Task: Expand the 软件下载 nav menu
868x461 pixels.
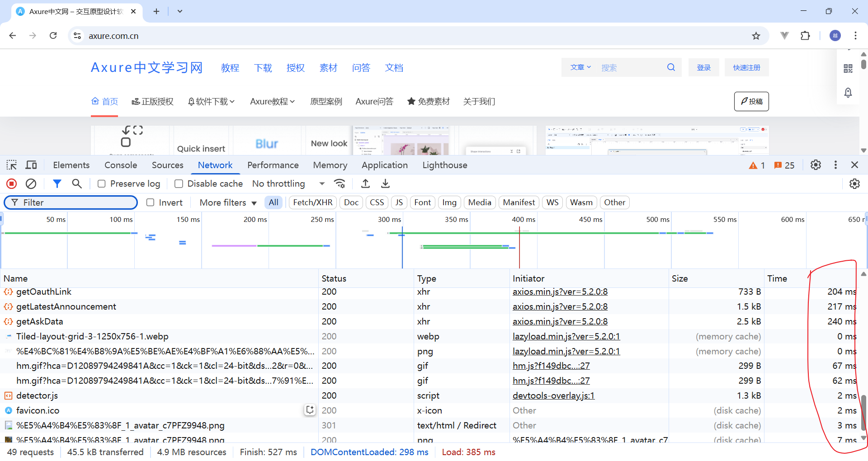Action: (x=211, y=101)
